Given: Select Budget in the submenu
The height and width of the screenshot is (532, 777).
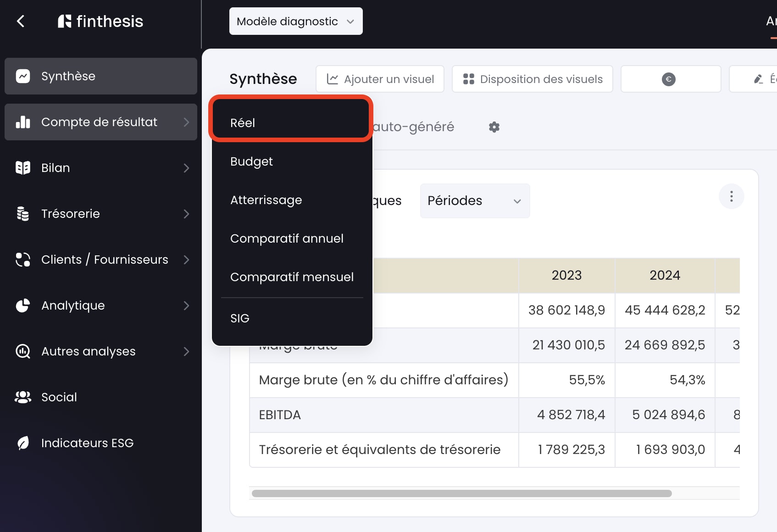Looking at the screenshot, I should [292, 161].
